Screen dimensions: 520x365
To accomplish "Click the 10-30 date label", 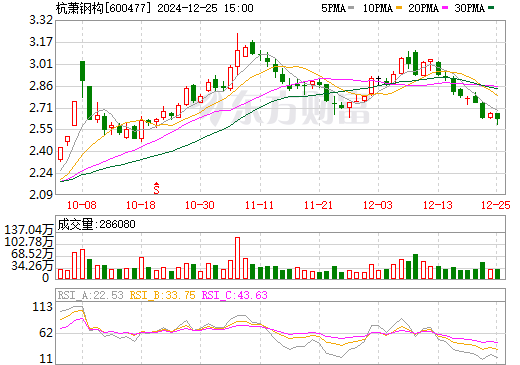I will tap(199, 205).
